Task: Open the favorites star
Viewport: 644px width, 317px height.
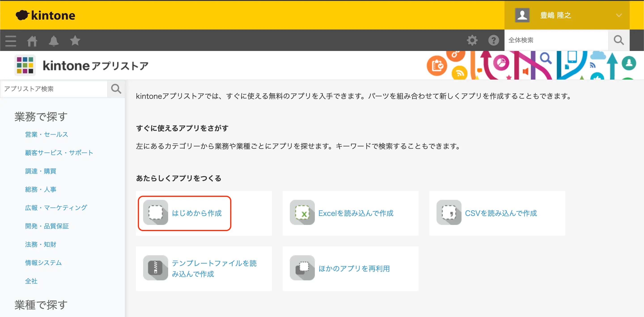Action: point(75,40)
